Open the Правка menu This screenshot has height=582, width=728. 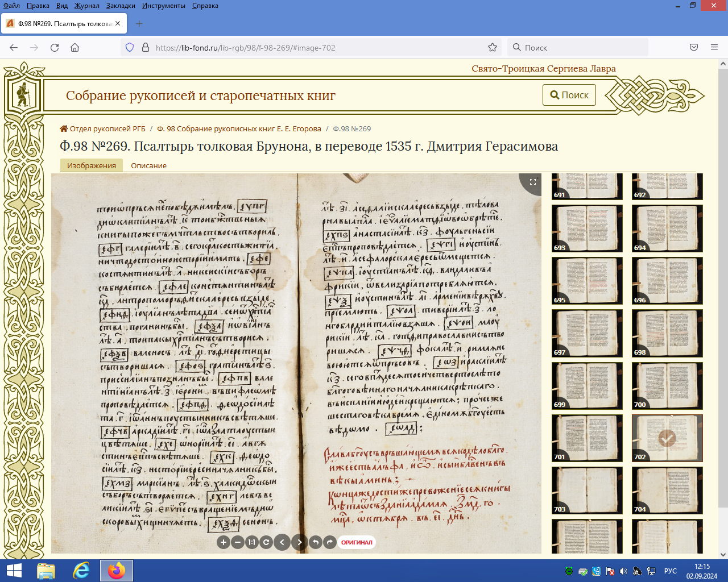(38, 6)
